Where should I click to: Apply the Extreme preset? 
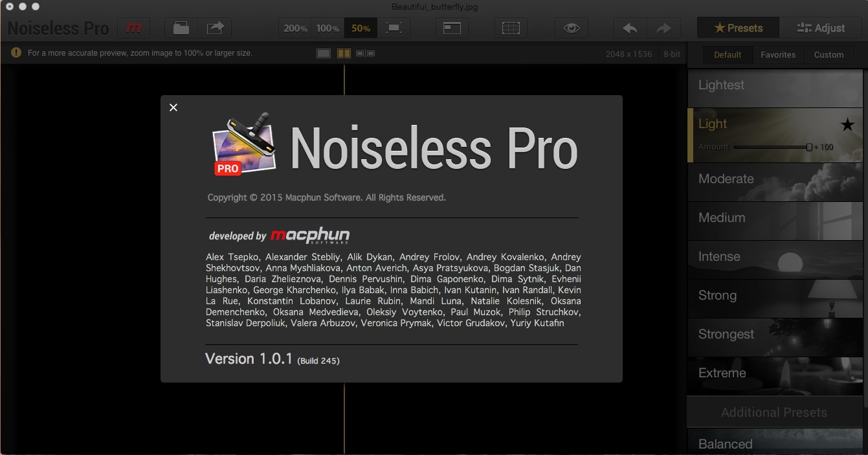tap(775, 376)
